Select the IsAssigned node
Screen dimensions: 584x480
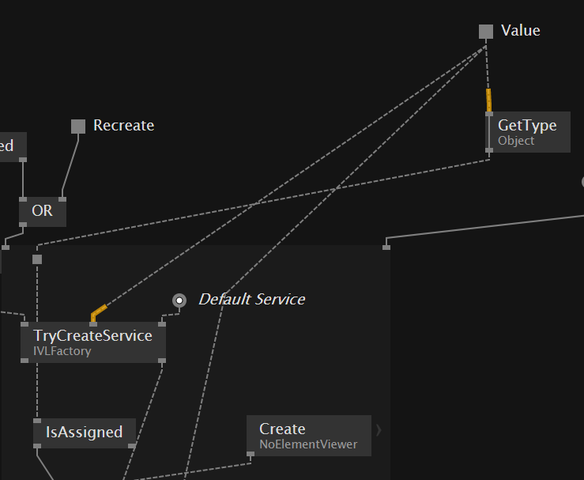click(85, 433)
